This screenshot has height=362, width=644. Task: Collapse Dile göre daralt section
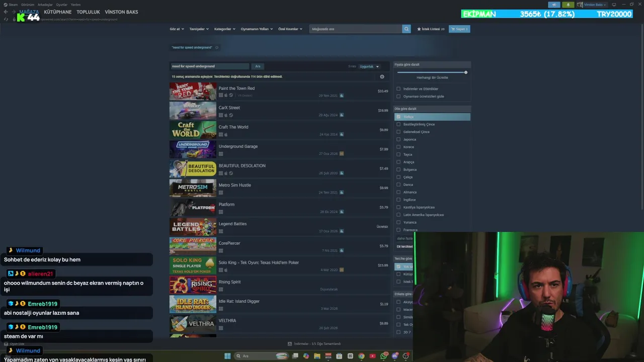(432, 109)
